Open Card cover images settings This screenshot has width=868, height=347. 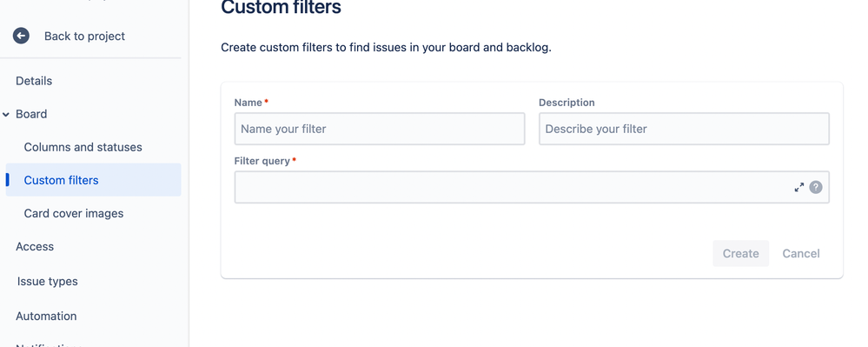[x=74, y=213]
